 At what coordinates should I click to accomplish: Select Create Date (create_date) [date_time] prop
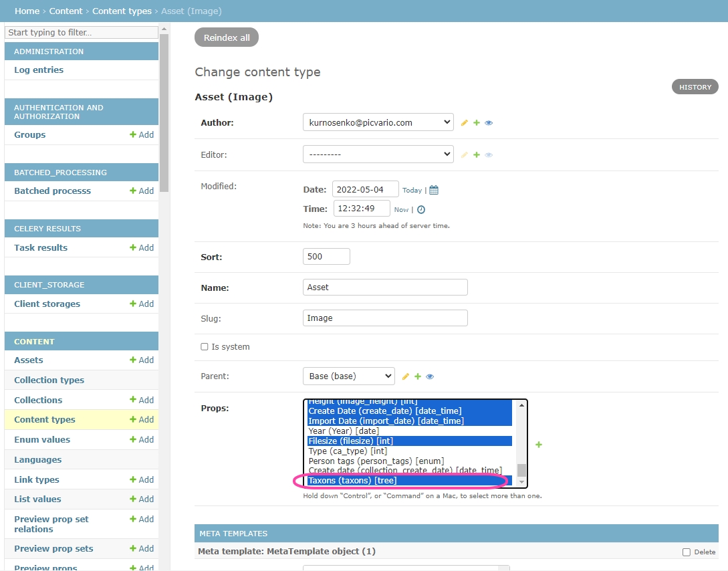coord(410,411)
